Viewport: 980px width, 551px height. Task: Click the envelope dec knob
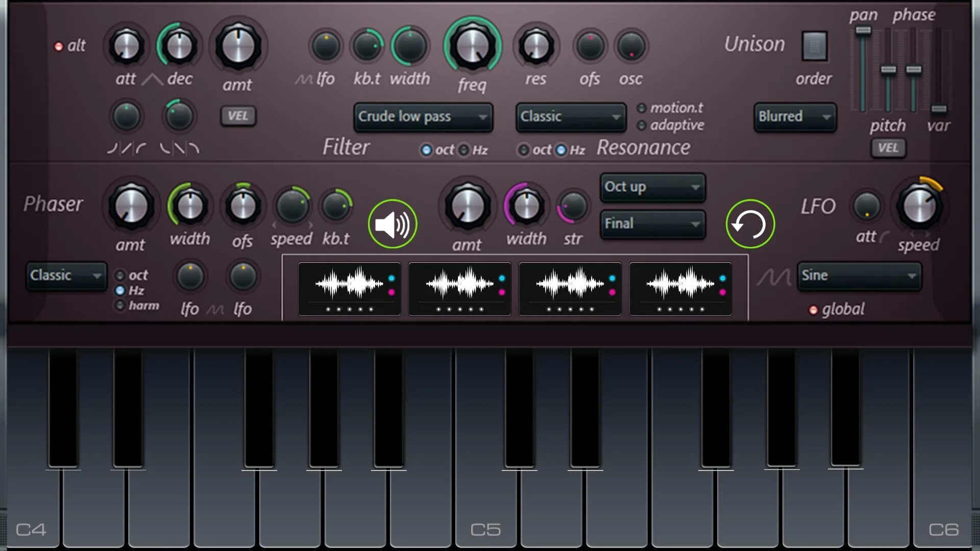pos(179,46)
